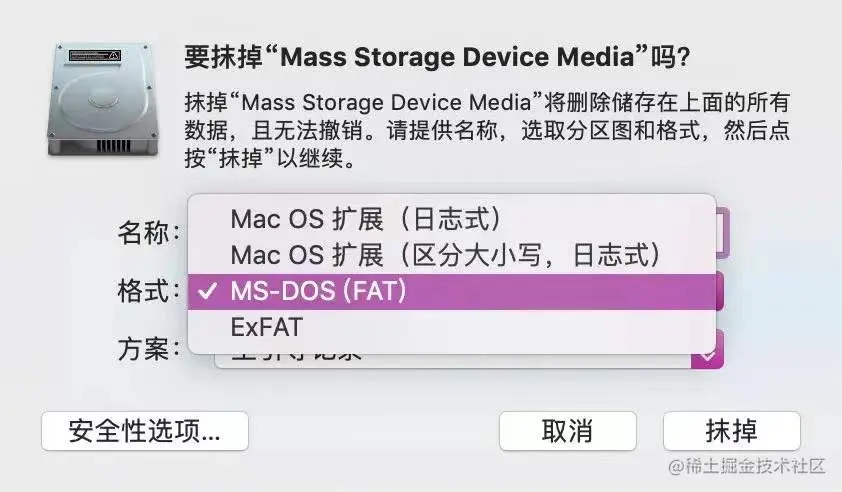Click the hard drive icon
842x492 pixels.
point(99,99)
